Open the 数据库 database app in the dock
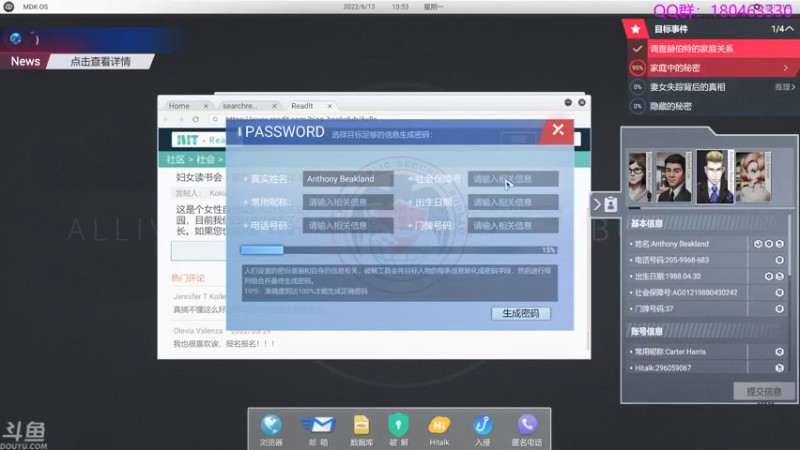Screen dimensions: 800x450 coord(361,430)
